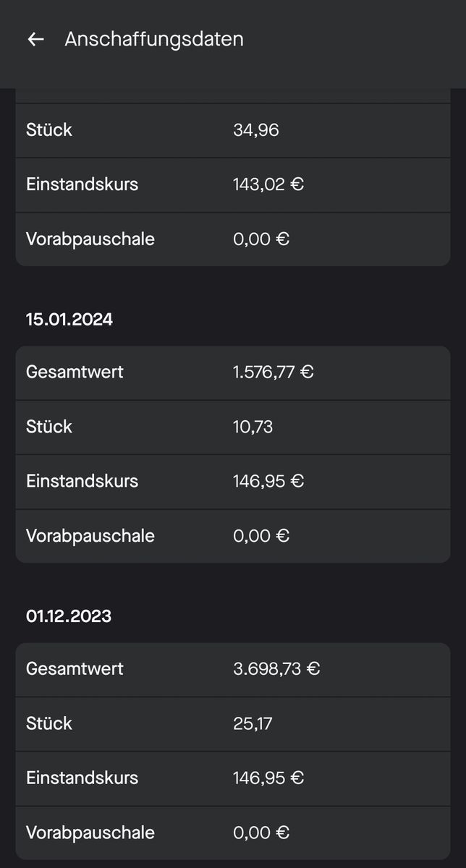Select the Gesamtwert label of the 01.12.2023 entry

coord(75,668)
